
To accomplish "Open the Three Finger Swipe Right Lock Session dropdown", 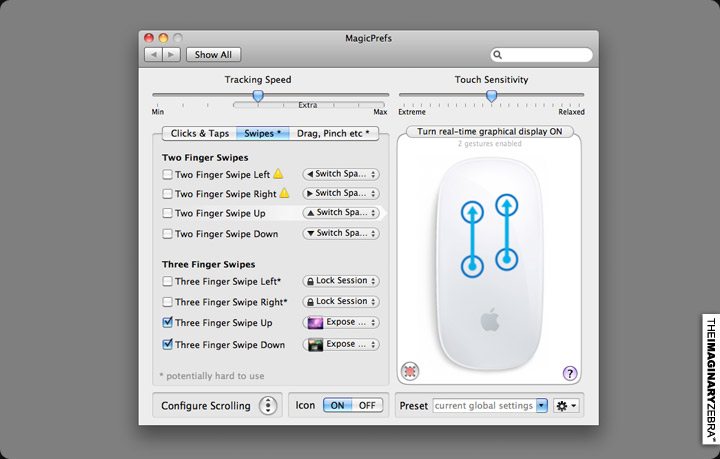I will [x=341, y=301].
